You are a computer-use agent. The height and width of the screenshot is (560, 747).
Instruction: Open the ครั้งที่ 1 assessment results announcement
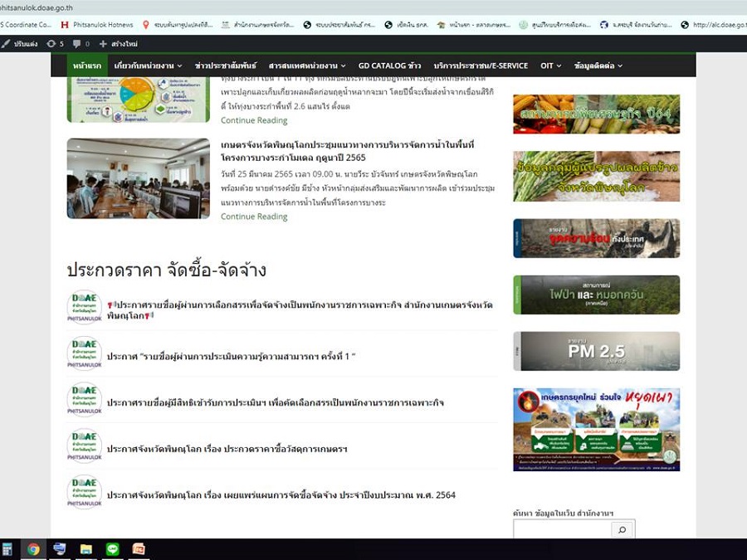[231, 356]
